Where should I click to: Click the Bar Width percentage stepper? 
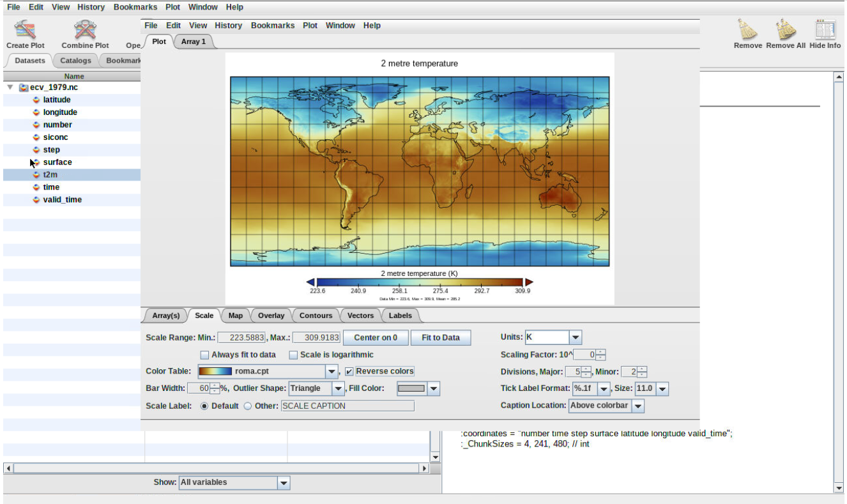[x=215, y=388]
